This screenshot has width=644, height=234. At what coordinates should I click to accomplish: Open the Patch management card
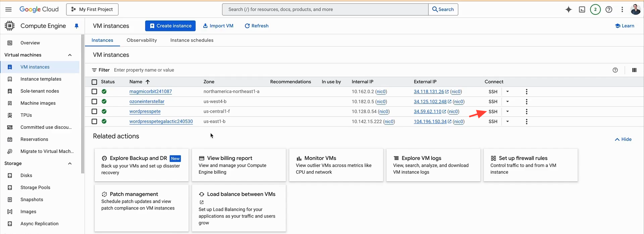click(x=142, y=208)
